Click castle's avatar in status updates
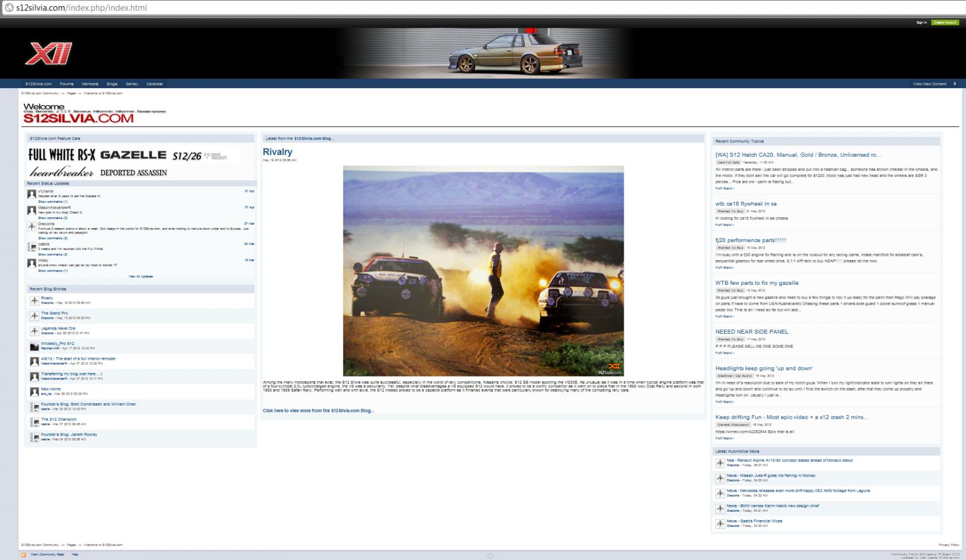Viewport: 966px width, 560px height. [31, 247]
